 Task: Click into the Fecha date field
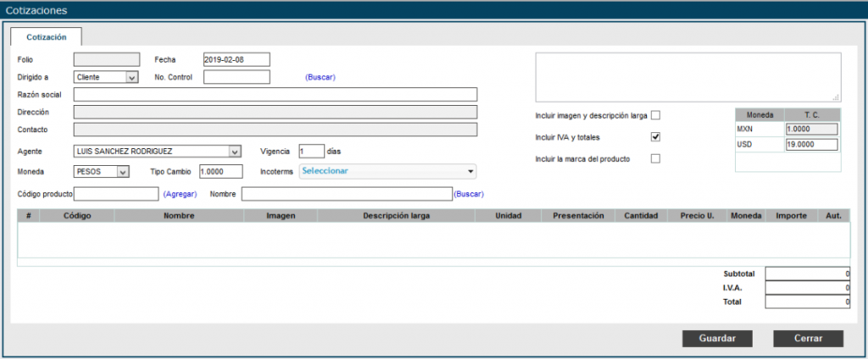point(236,59)
